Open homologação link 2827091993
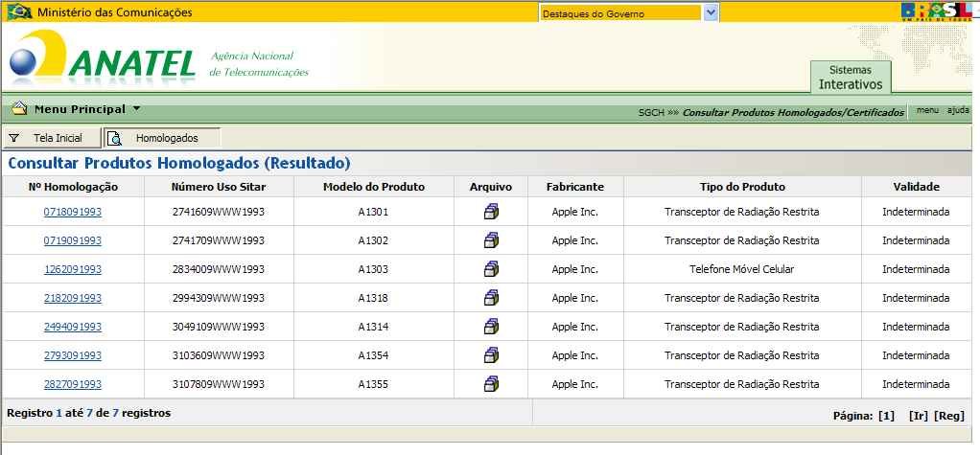This screenshot has height=455, width=980. (73, 384)
